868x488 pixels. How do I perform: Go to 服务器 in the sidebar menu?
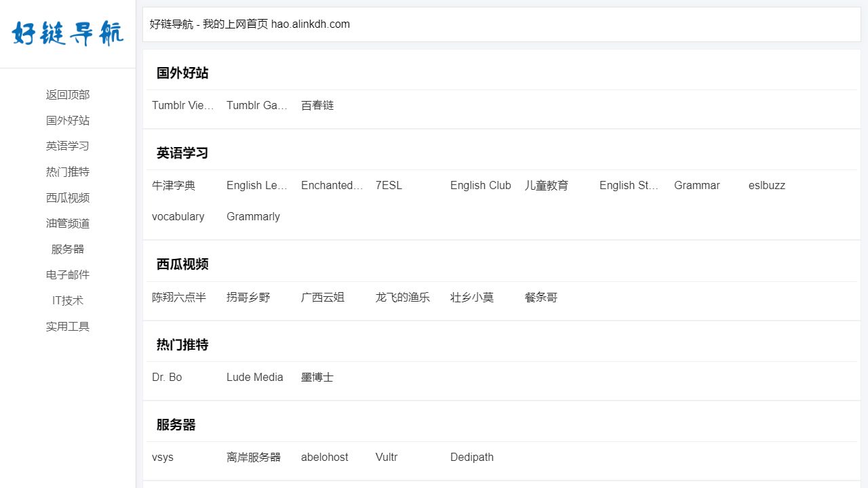[x=68, y=249]
